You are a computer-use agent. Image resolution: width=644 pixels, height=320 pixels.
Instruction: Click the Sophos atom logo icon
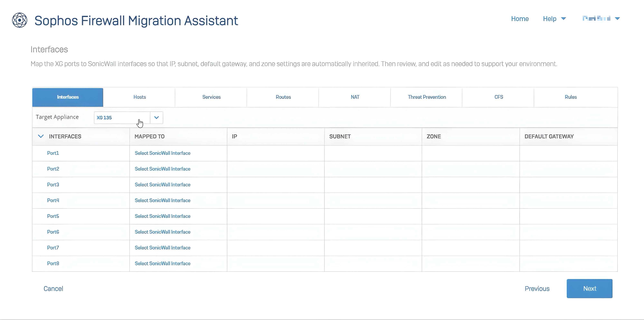point(19,20)
